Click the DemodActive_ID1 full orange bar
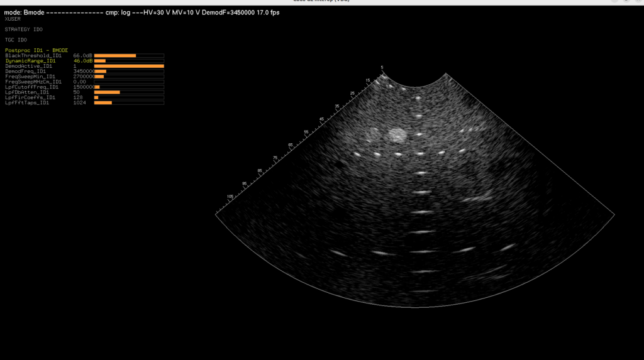644x360 pixels. (129, 66)
